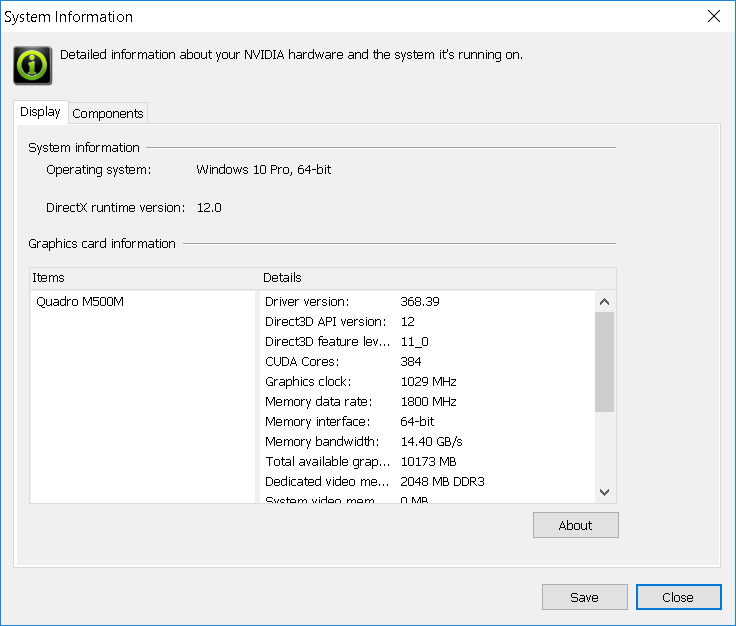Switch to the Components tab
The height and width of the screenshot is (626, 736).
click(x=108, y=114)
